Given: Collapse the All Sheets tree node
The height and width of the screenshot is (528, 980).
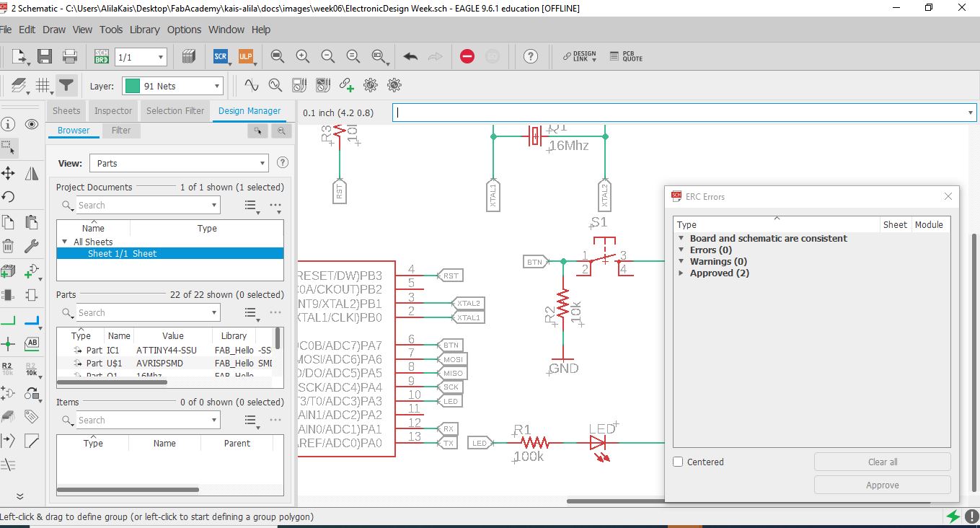Looking at the screenshot, I should point(66,242).
